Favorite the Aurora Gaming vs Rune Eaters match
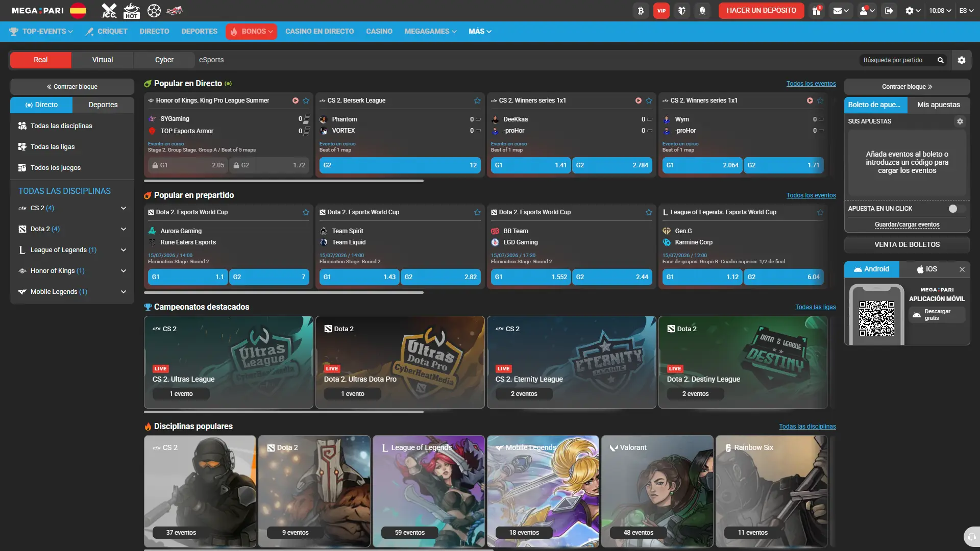Image resolution: width=980 pixels, height=551 pixels. (x=306, y=212)
